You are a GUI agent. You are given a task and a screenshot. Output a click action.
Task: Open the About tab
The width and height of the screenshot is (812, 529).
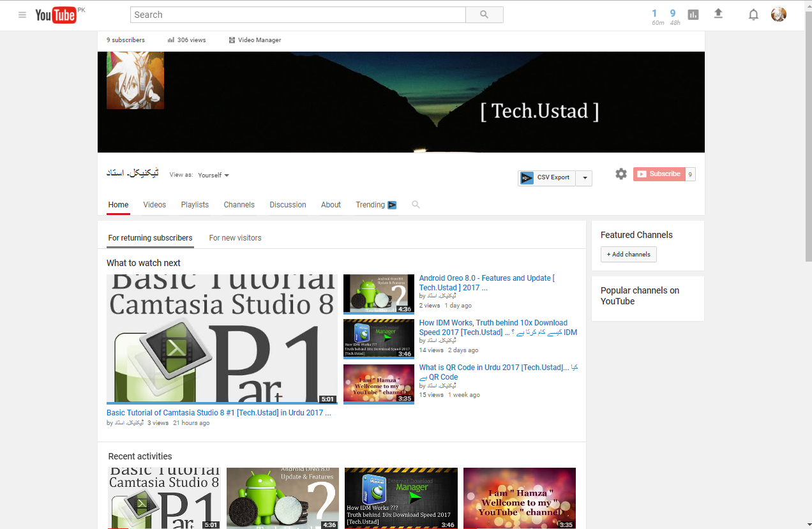click(331, 205)
